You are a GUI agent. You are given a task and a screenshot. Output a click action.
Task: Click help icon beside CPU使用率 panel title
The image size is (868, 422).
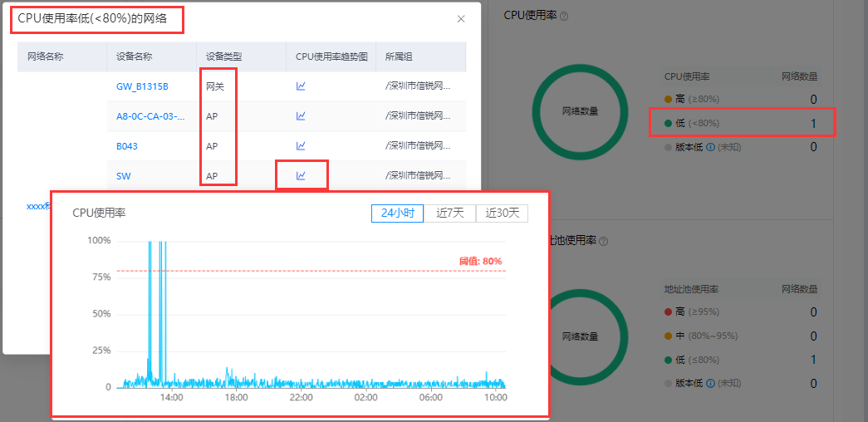click(x=564, y=17)
